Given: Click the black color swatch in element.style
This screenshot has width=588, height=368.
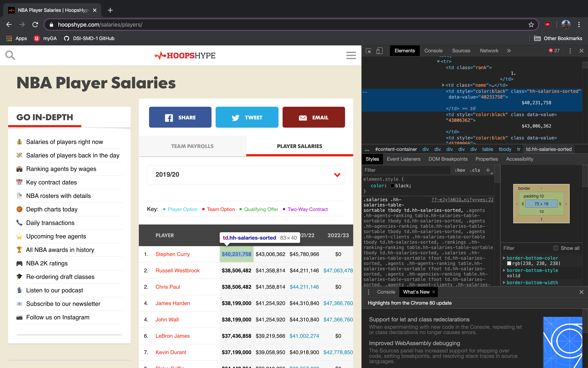Looking at the screenshot, I should 392,186.
